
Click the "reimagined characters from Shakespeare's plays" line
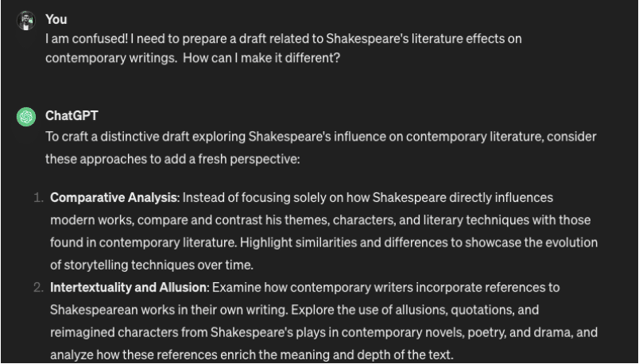click(323, 332)
